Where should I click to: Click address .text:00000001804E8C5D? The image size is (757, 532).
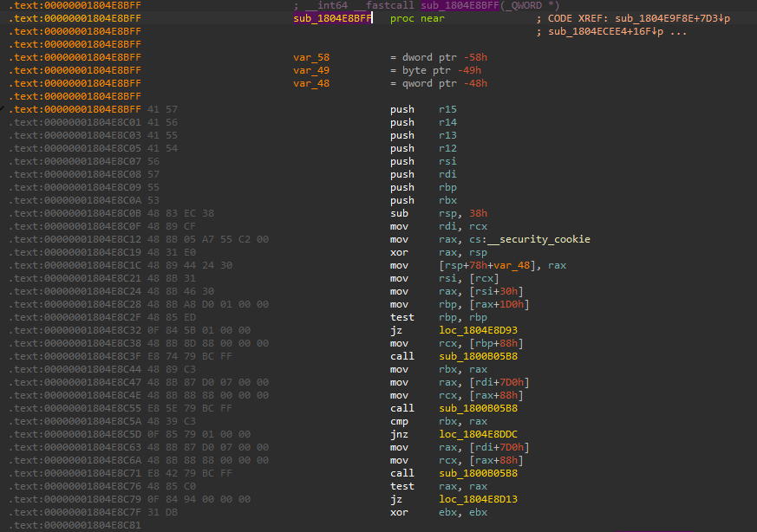click(75, 434)
